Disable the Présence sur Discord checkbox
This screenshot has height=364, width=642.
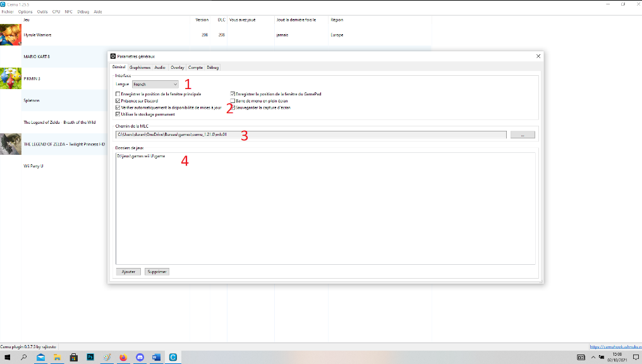[x=118, y=101]
